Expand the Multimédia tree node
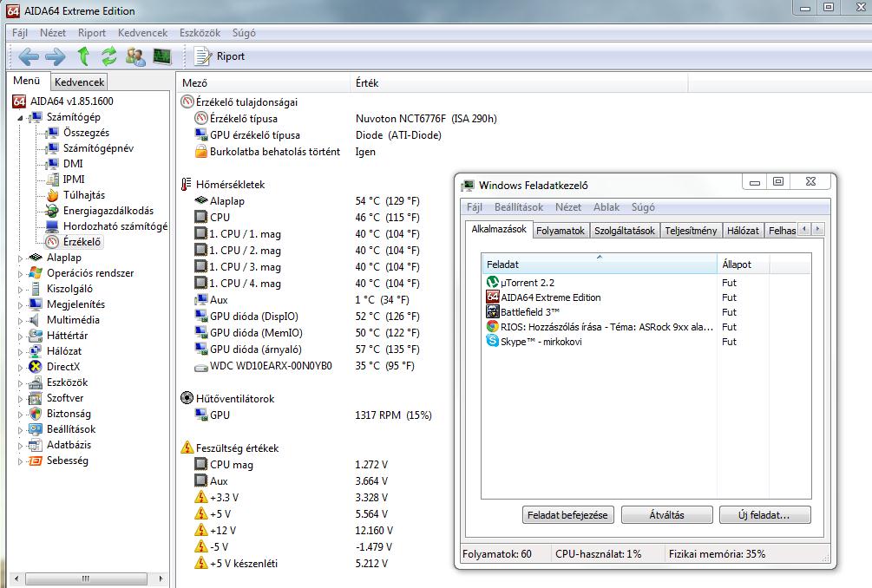The height and width of the screenshot is (588, 872). (x=21, y=320)
